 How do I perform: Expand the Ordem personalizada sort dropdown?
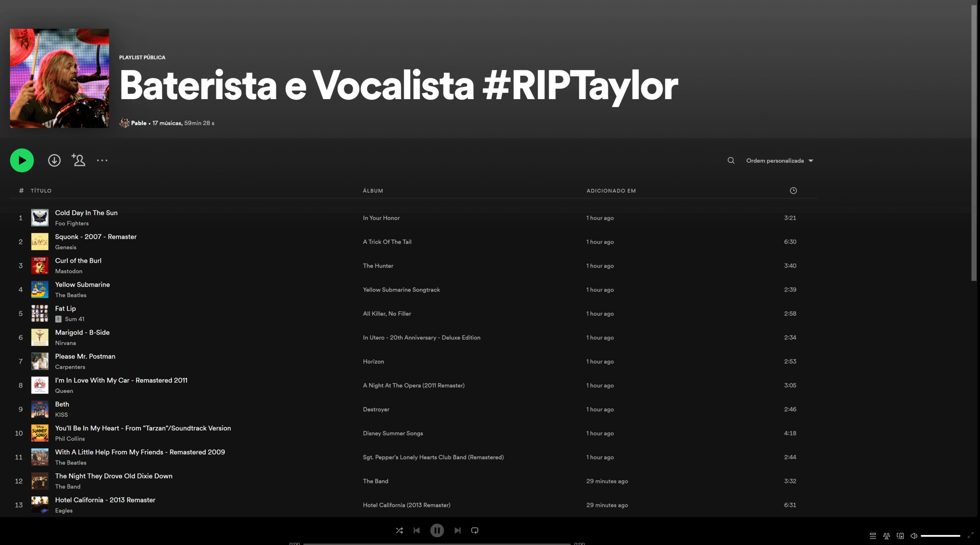pos(779,160)
